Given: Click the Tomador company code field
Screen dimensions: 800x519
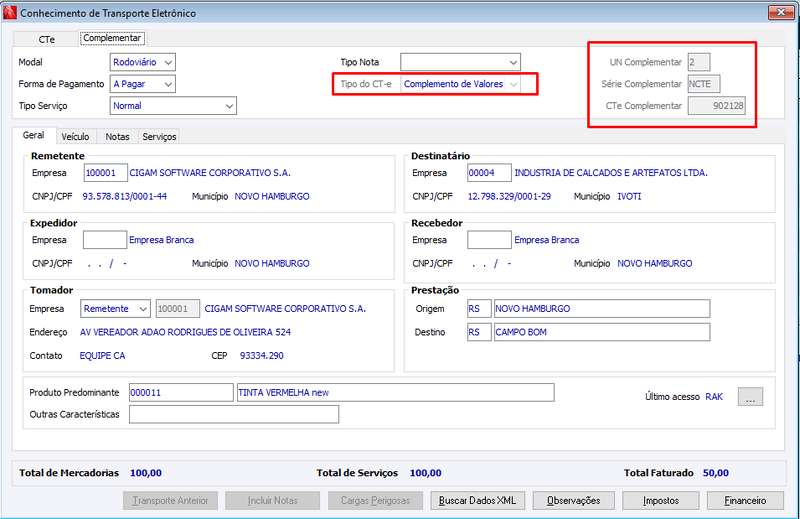Looking at the screenshot, I should 178,309.
